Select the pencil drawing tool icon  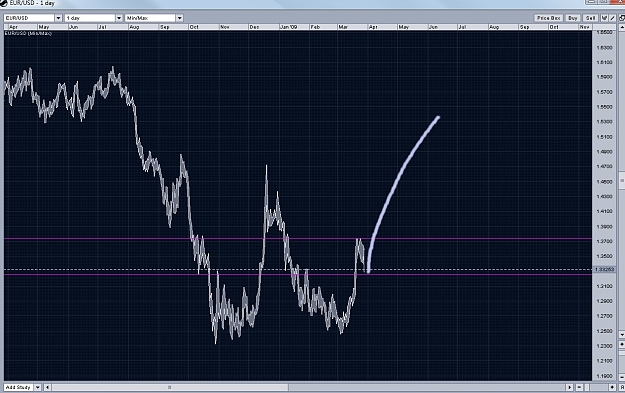tap(613, 18)
